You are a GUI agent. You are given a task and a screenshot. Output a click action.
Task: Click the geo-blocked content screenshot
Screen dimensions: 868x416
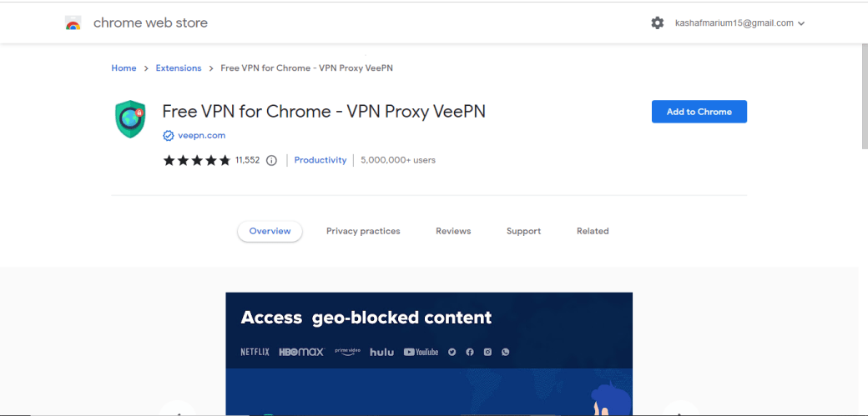(429, 353)
